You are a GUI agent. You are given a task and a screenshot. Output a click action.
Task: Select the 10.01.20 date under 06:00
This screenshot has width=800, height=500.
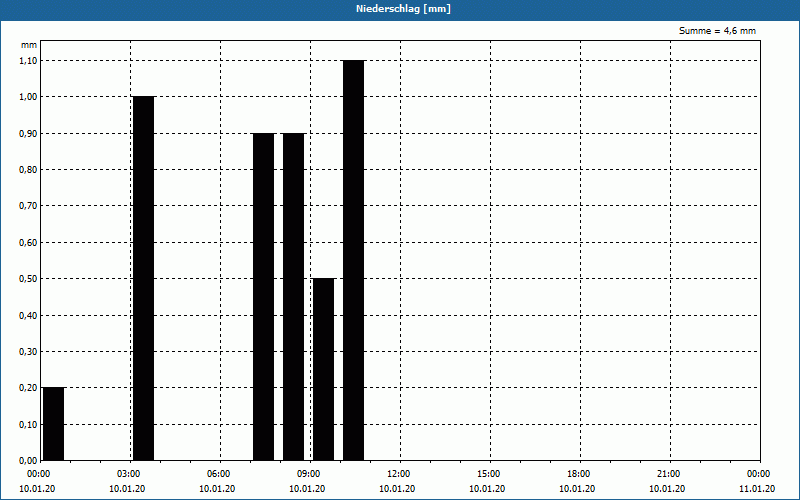pyautogui.click(x=217, y=489)
